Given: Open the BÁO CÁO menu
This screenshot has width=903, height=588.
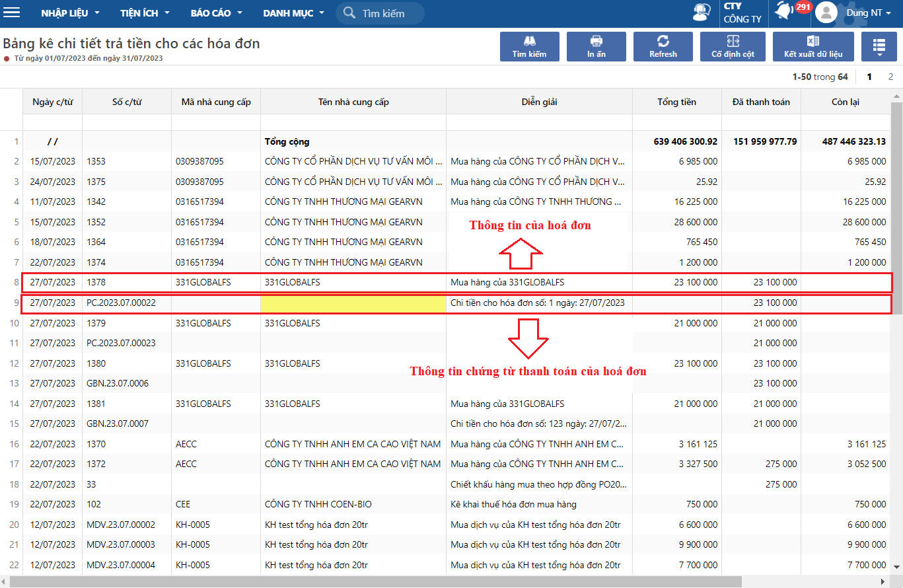Looking at the screenshot, I should (216, 13).
